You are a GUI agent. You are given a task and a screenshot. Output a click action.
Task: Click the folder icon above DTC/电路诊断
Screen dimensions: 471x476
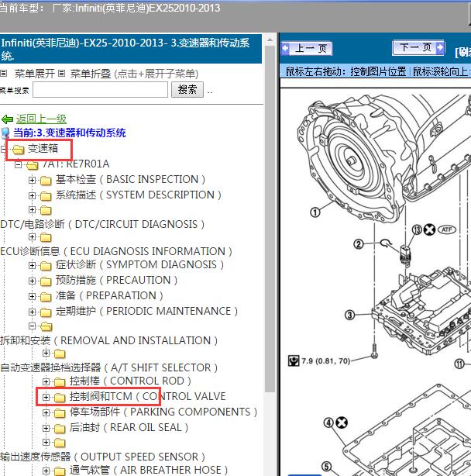(46, 210)
